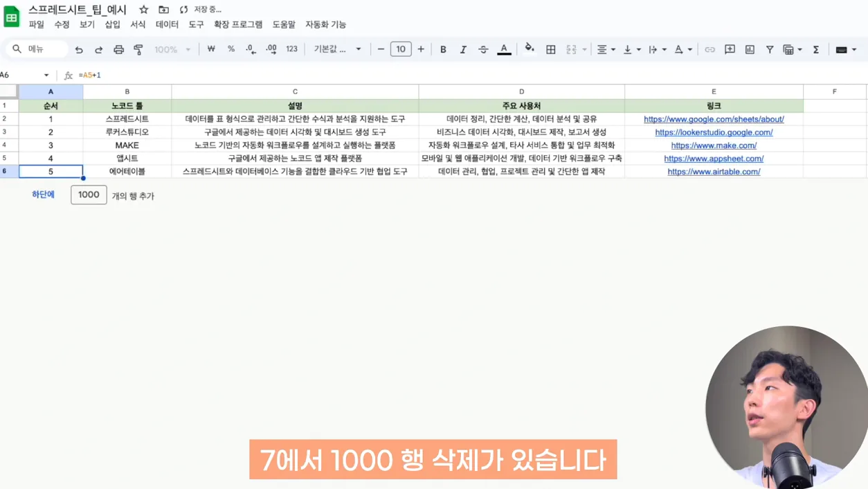Open the 데이터 menu
Image resolution: width=868 pixels, height=489 pixels.
tap(167, 24)
